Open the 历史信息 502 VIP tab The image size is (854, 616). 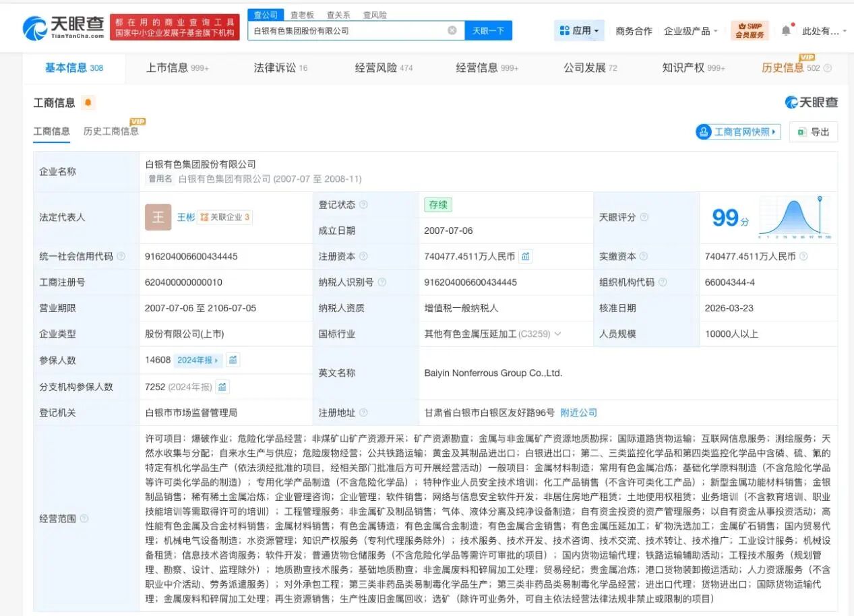tap(791, 67)
